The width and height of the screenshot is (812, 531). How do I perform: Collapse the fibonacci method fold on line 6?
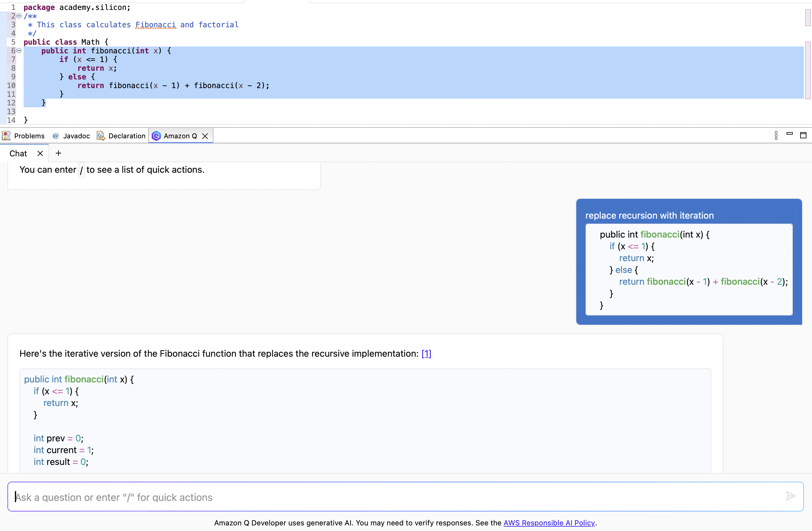[x=19, y=51]
